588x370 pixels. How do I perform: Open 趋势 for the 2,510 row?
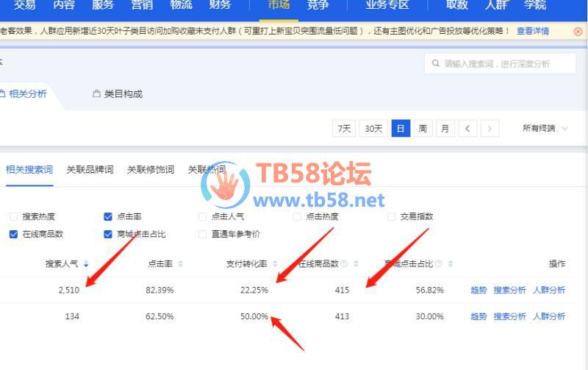coord(478,290)
